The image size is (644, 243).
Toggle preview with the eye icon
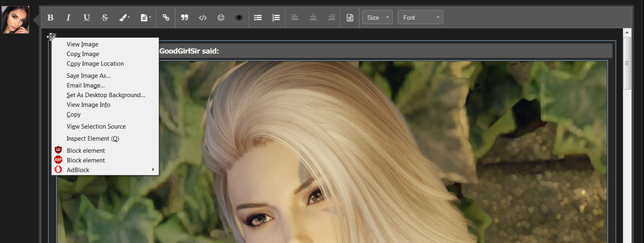coord(239,17)
